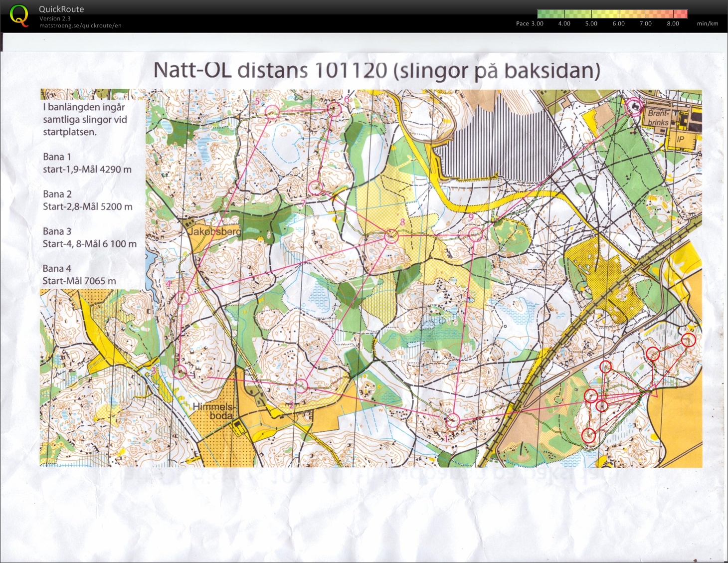The height and width of the screenshot is (563, 728).
Task: Click the pace color gradient legend bar
Action: click(612, 14)
